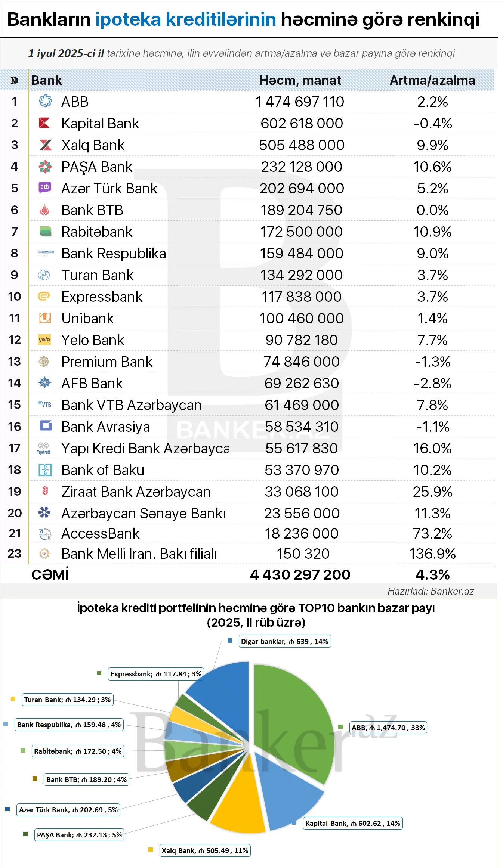Click the yellow Xalq Bank legend swatch
This screenshot has width=503, height=868.
pos(151,850)
